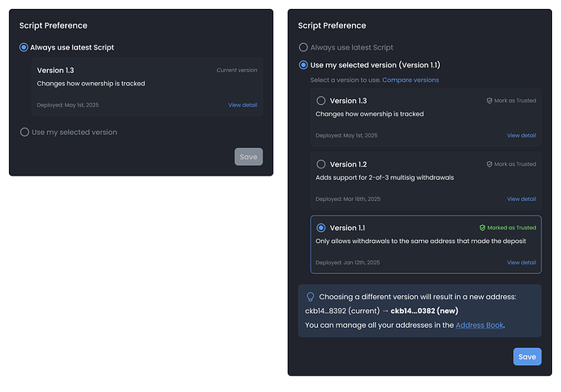561x392 pixels.
Task: Open View detail for Version 1.2
Action: point(521,199)
